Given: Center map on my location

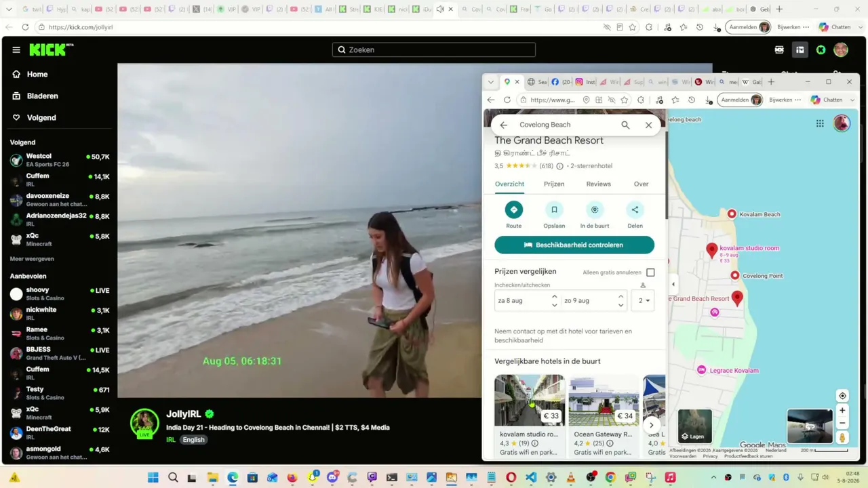Looking at the screenshot, I should click(x=842, y=396).
